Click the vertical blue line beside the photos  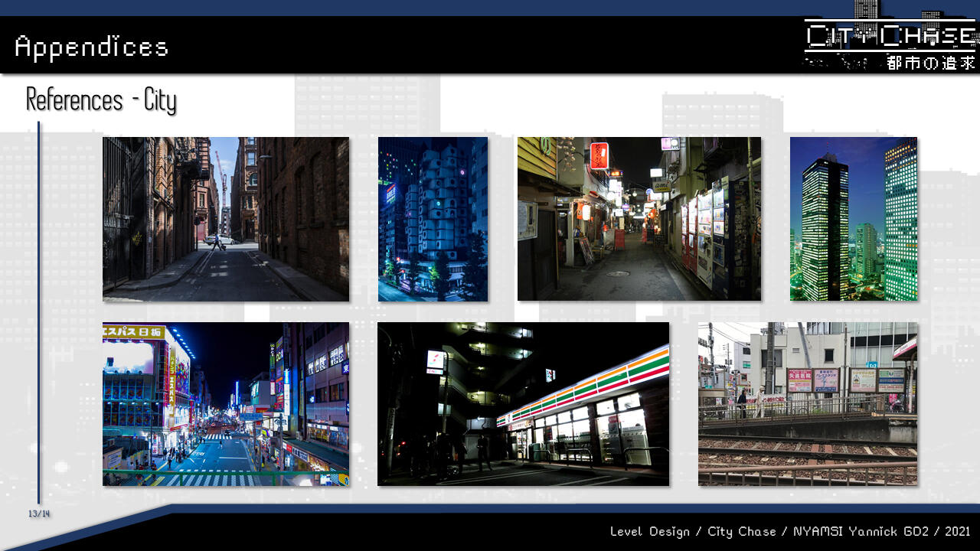pos(39,312)
